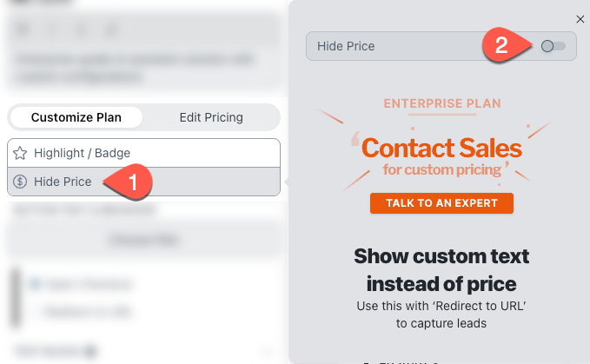The width and height of the screenshot is (590, 364).
Task: Switch to the Customize Plan tab
Action: (76, 117)
